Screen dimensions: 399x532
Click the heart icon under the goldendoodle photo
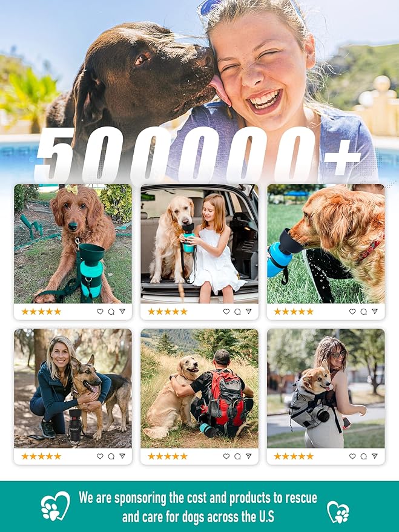(100, 312)
